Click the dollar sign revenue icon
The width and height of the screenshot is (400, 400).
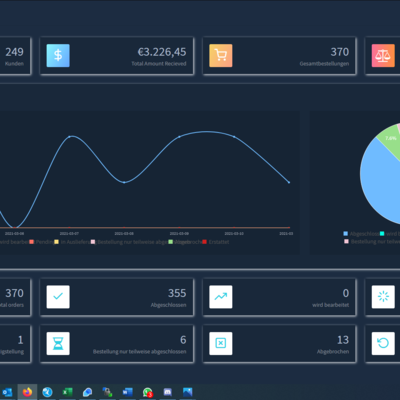[x=58, y=55]
